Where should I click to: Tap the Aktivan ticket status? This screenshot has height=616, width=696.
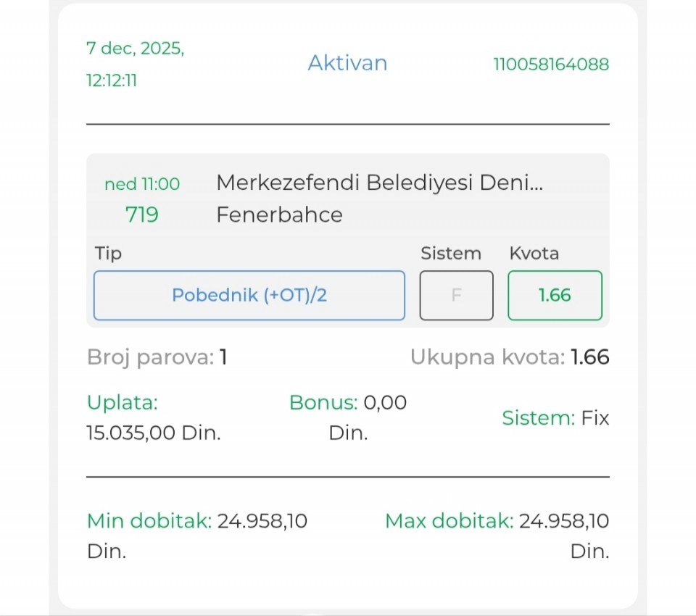click(347, 63)
